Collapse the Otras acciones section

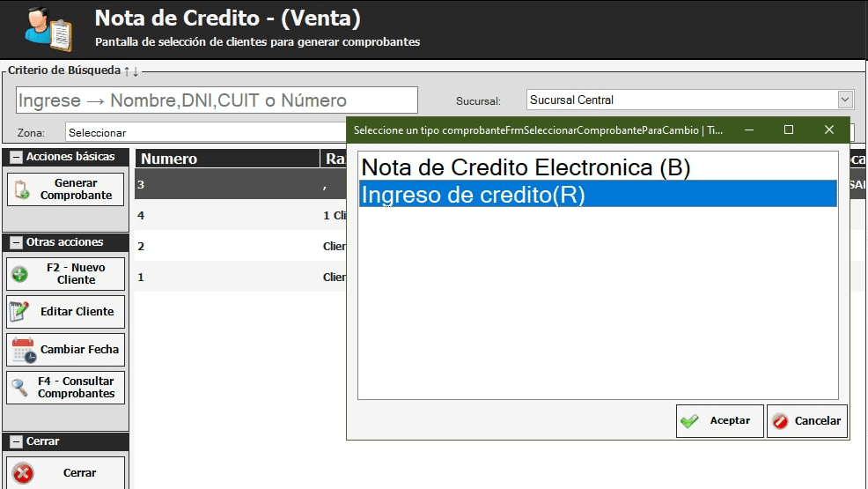point(16,242)
